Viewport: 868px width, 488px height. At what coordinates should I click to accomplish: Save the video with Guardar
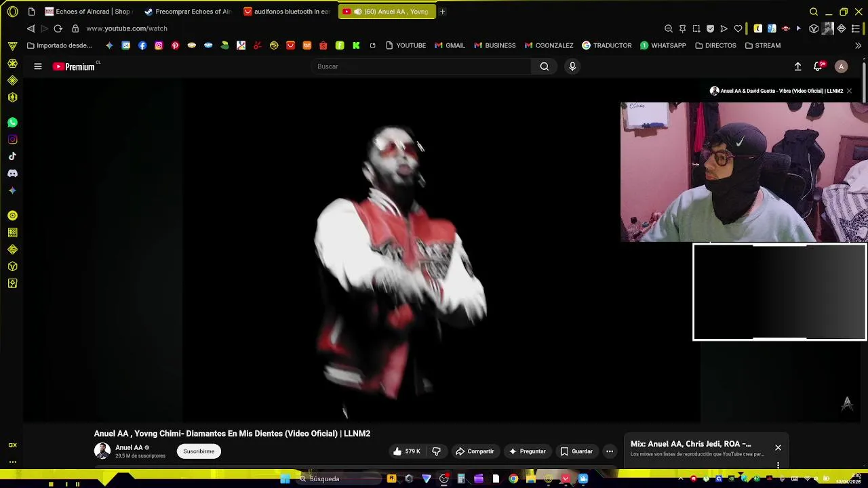(576, 451)
